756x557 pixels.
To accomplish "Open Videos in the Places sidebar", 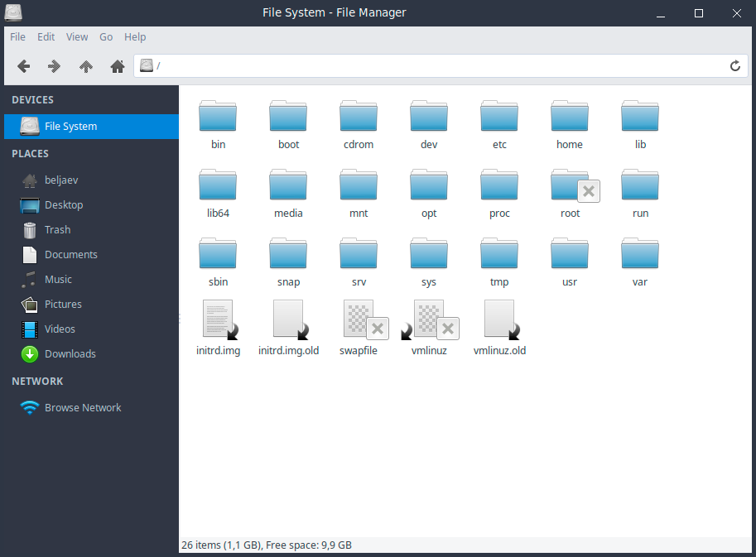I will point(92,329).
